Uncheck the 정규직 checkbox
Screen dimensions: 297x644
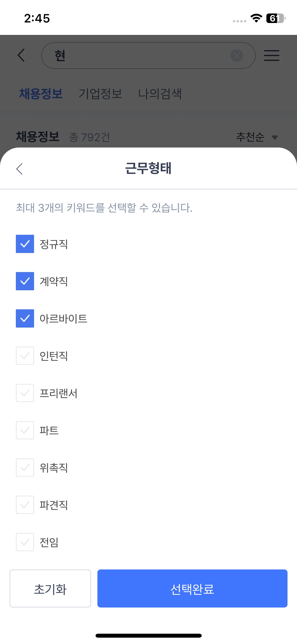[25, 244]
